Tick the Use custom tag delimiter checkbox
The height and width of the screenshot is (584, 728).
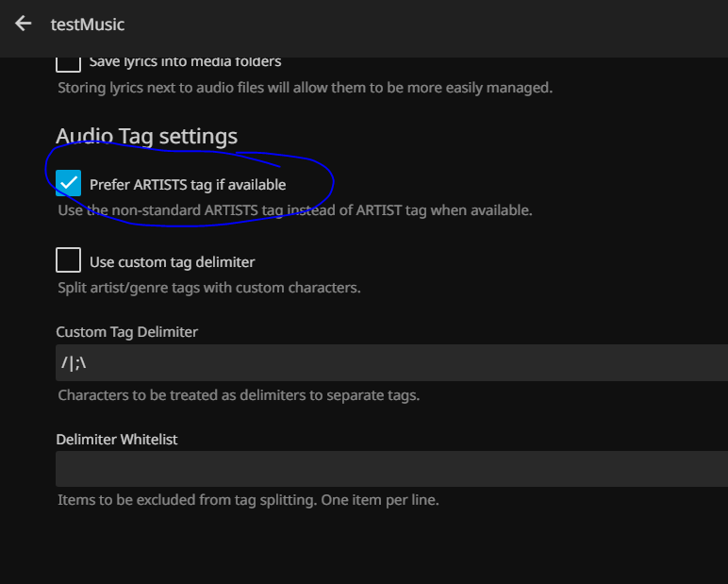pos(68,260)
